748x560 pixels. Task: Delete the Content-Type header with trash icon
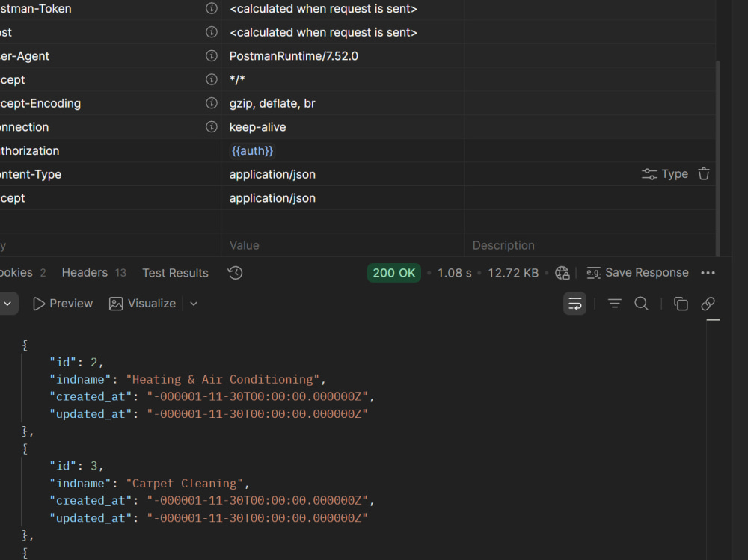[x=704, y=174]
